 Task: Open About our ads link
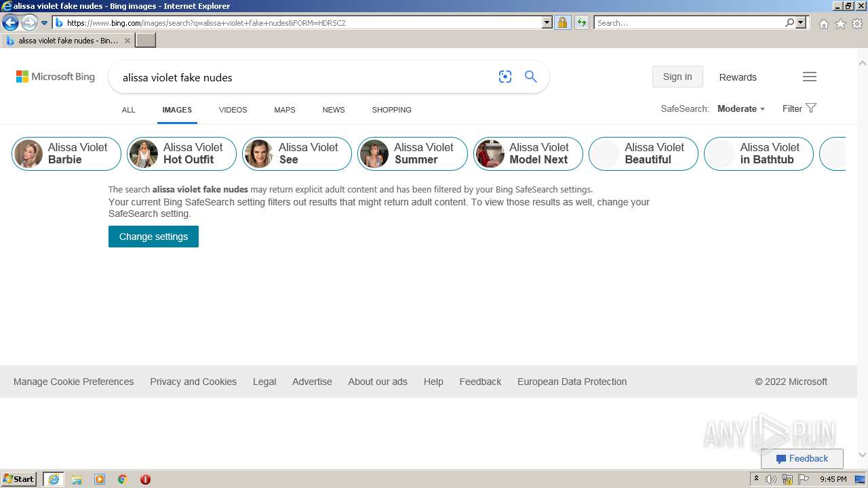378,382
